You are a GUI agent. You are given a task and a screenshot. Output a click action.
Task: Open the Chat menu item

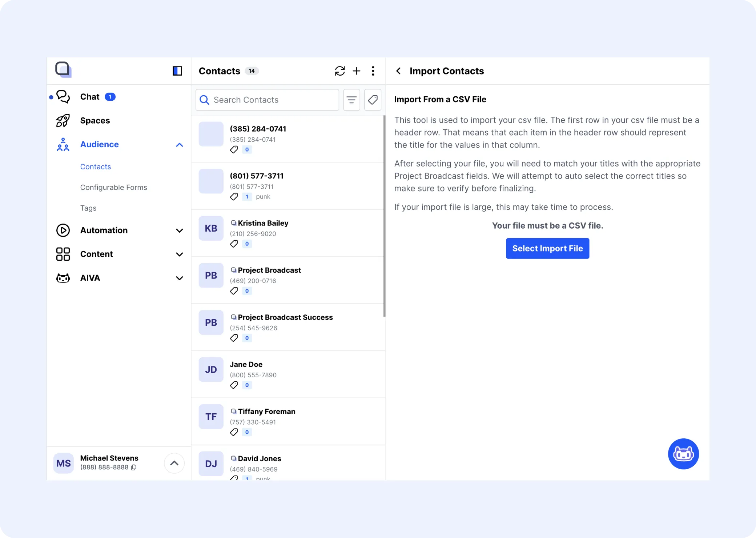119,97
